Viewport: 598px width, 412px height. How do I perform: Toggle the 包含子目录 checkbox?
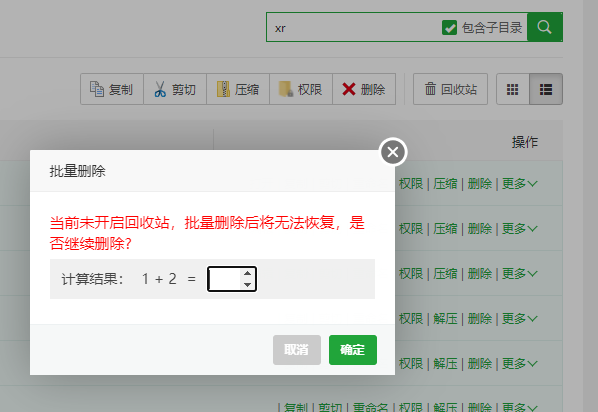pyautogui.click(x=449, y=27)
